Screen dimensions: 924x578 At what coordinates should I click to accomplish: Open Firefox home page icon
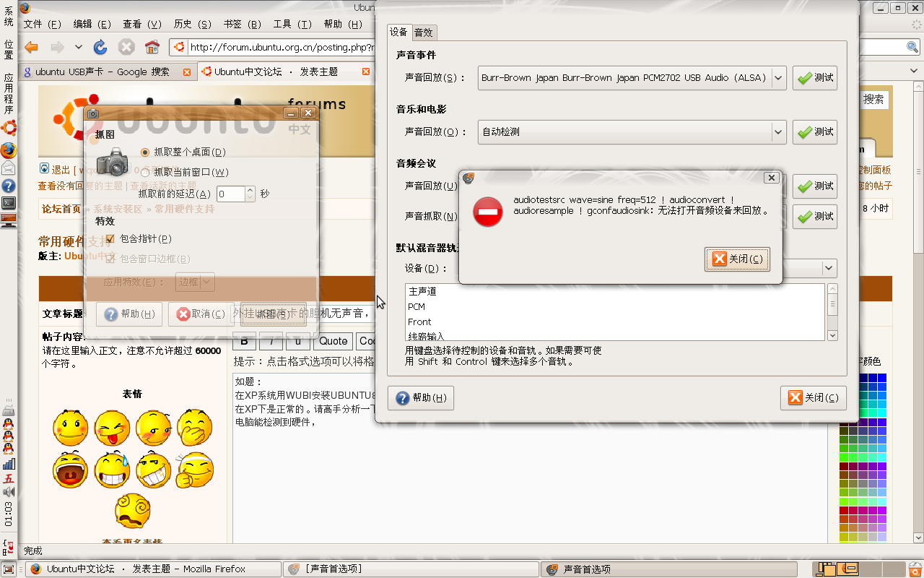[152, 48]
